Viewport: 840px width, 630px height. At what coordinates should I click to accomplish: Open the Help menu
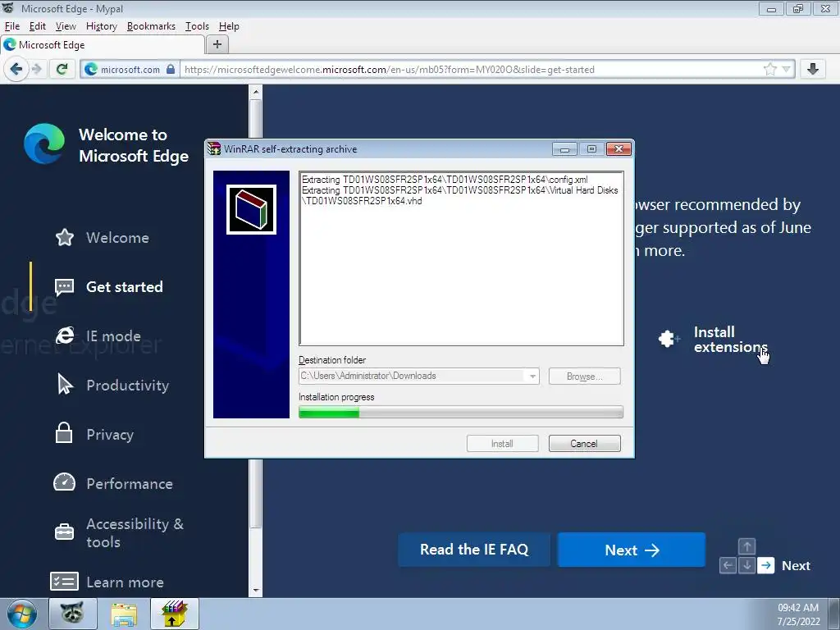(229, 26)
